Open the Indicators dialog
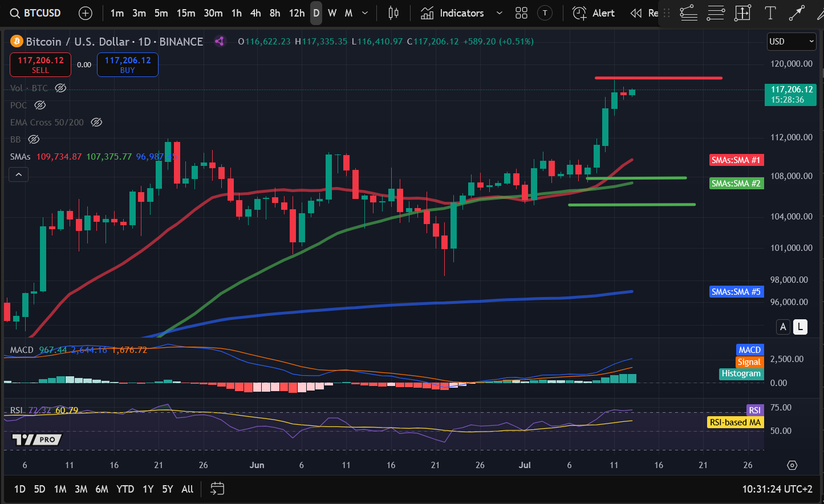The image size is (824, 504). [x=452, y=13]
